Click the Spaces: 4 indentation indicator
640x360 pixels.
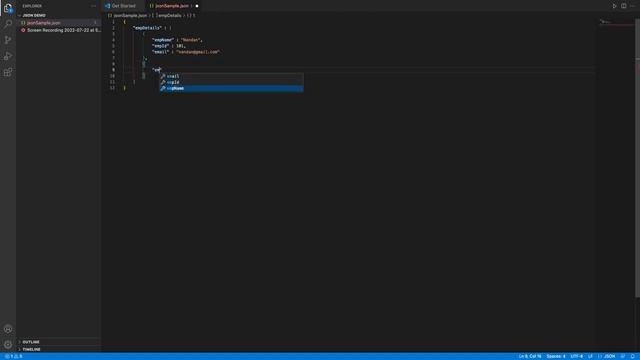(556, 356)
